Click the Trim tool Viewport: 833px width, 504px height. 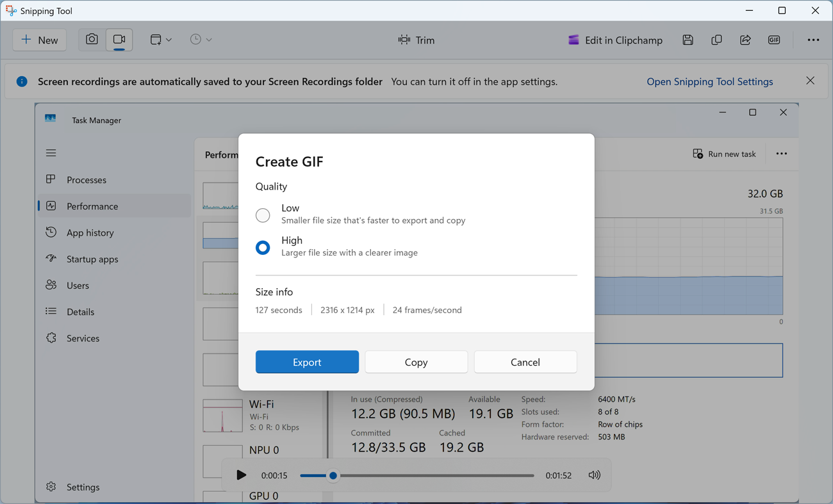(x=416, y=40)
